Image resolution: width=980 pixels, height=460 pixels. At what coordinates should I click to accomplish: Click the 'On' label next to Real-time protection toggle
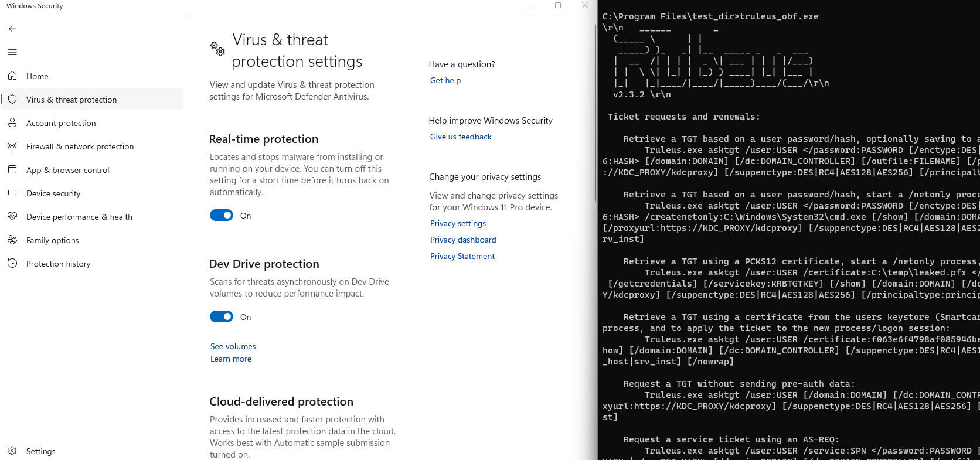(246, 216)
